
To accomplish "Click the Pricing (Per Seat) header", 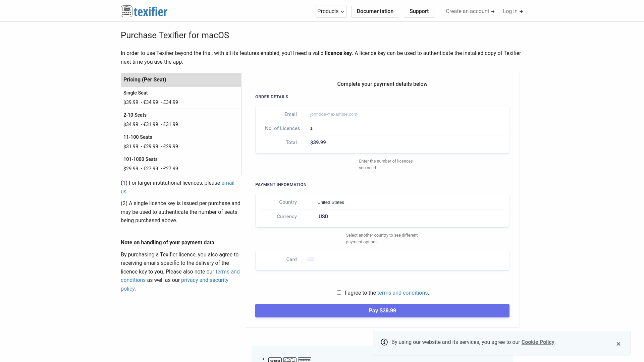I will 181,80.
